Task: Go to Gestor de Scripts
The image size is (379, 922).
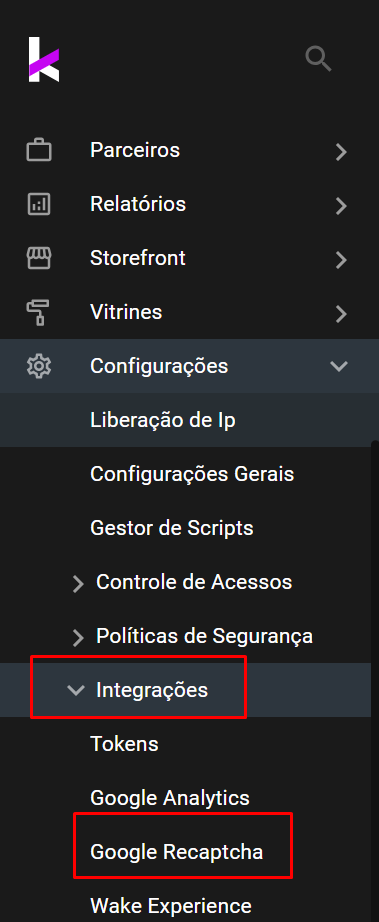Action: [172, 528]
